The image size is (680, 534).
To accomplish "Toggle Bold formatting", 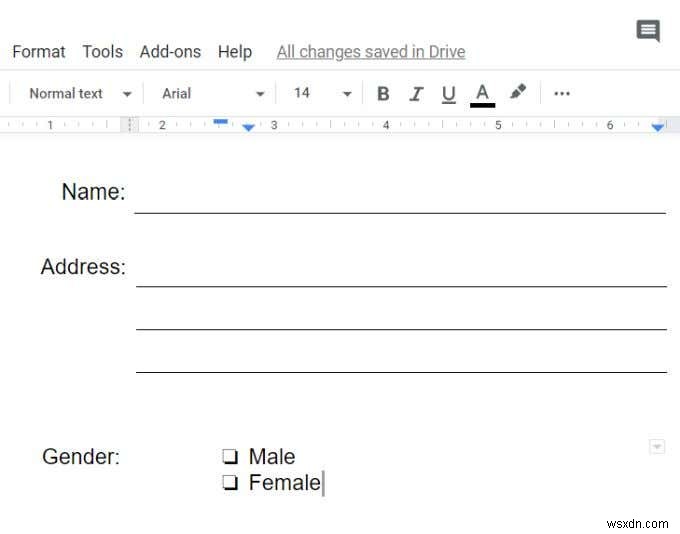I will coord(383,94).
